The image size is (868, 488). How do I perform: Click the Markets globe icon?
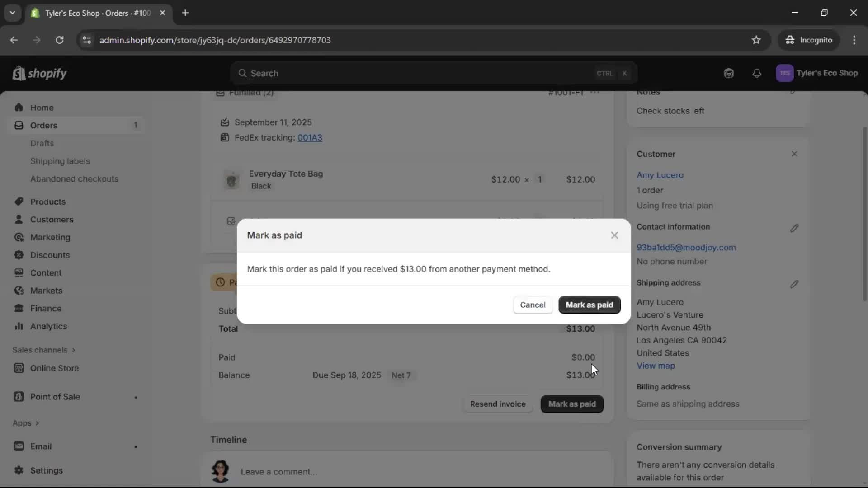click(x=19, y=291)
